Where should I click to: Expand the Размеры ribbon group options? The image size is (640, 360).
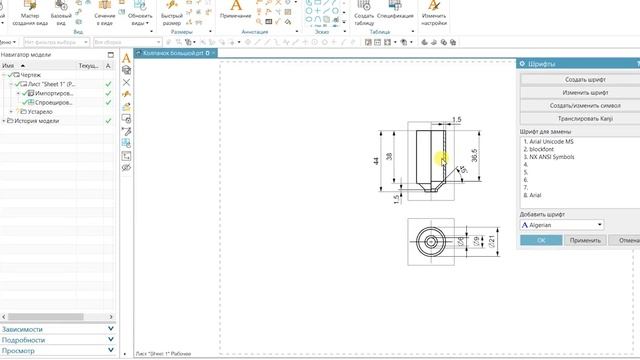210,31
